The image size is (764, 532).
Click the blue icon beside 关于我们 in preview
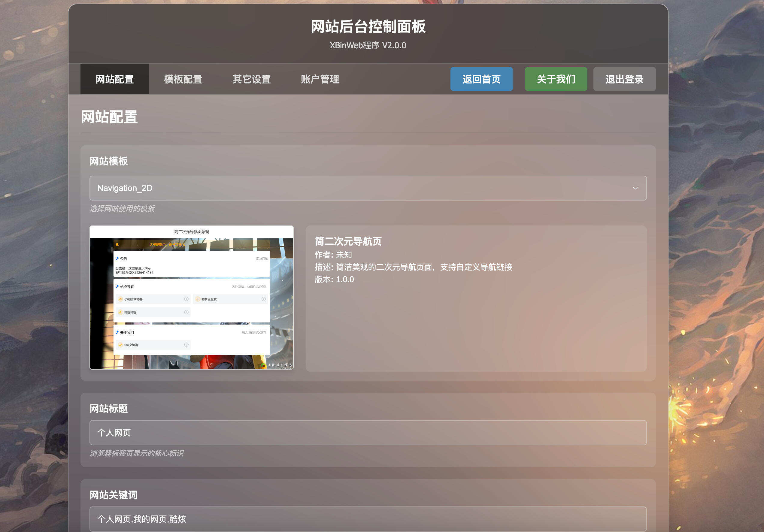point(117,333)
